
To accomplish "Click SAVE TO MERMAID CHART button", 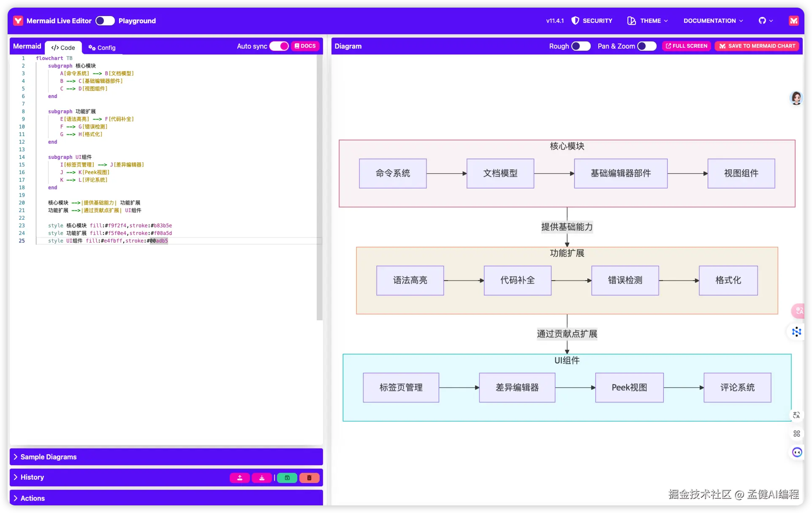I will tap(757, 46).
